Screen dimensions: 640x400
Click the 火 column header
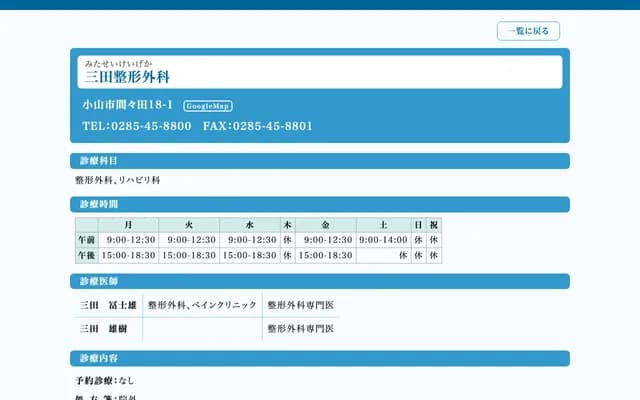coord(189,225)
